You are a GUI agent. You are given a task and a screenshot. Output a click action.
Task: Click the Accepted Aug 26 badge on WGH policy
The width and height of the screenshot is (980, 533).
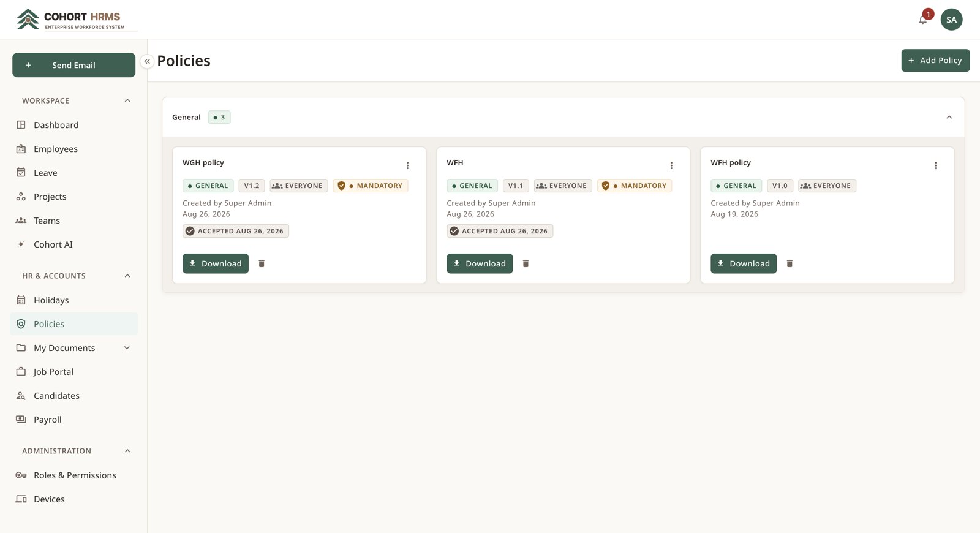click(x=236, y=231)
